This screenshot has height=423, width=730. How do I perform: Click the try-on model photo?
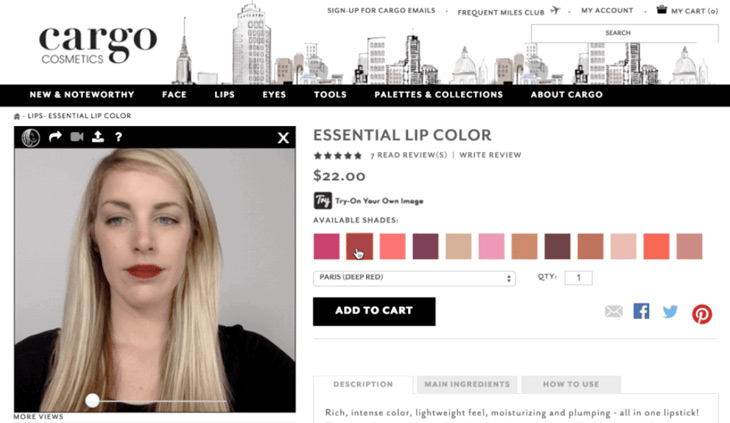click(x=155, y=280)
